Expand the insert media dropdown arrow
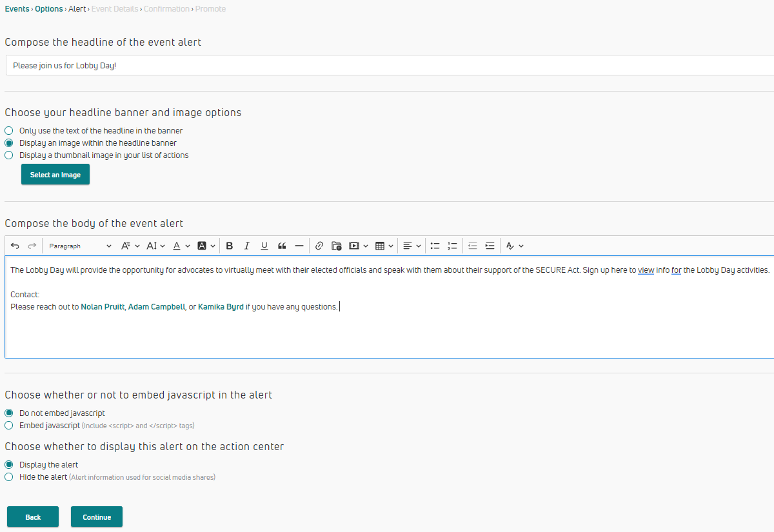The height and width of the screenshot is (532, 774). (x=366, y=246)
